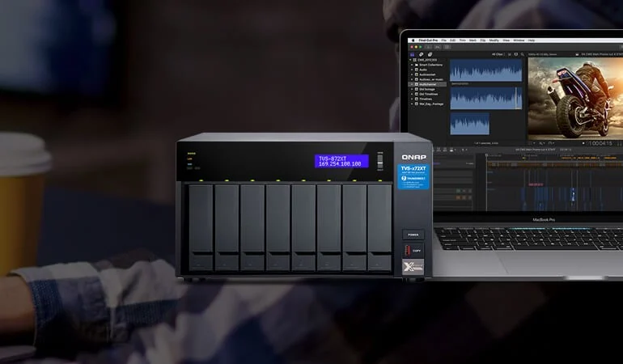The image size is (623, 364).
Task: Open the Photos and Audio sidebar icon
Action: 422,54
